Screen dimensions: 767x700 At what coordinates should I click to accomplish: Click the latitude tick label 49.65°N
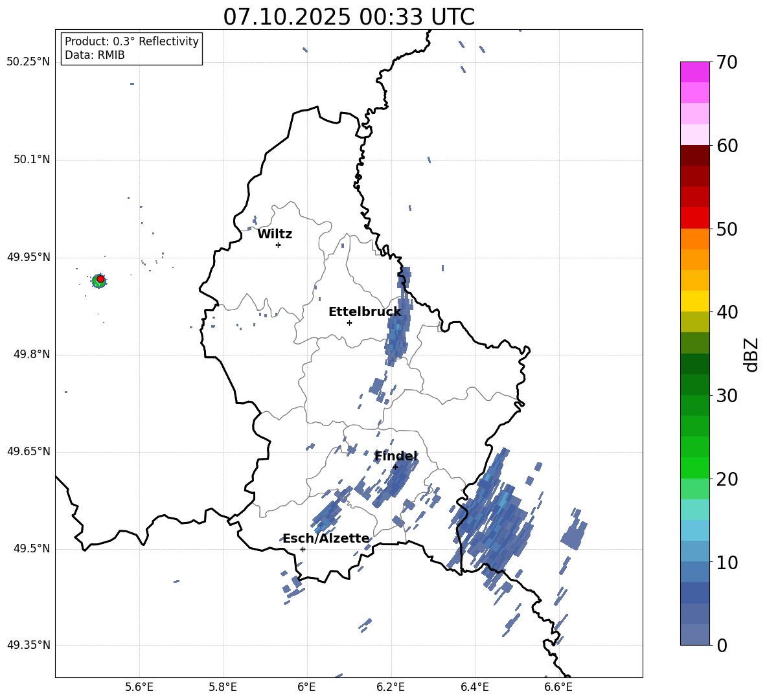[x=29, y=451]
